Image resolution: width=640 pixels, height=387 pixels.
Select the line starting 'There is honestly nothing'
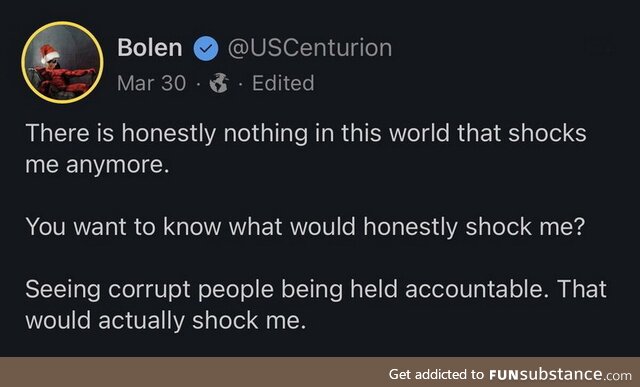[x=306, y=133]
